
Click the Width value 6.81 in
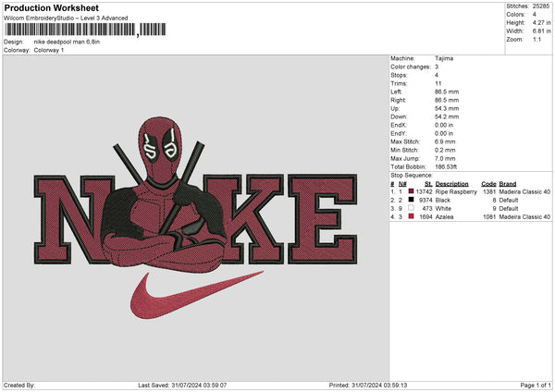[x=541, y=31]
